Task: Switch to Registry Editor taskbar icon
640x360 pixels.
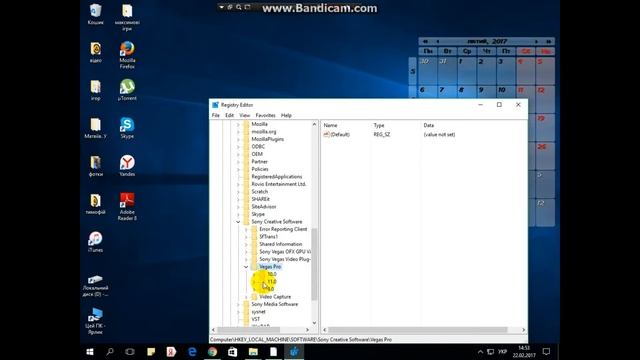Action: [x=294, y=351]
